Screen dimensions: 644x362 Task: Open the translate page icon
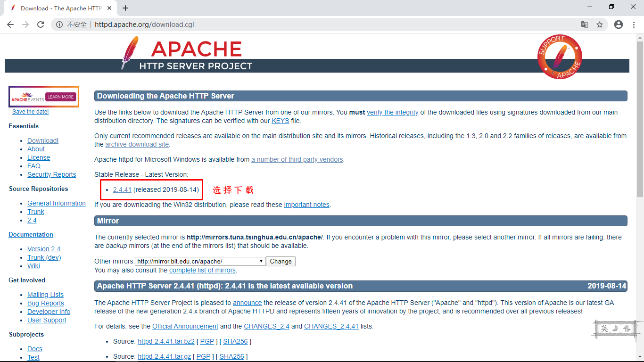pos(585,25)
